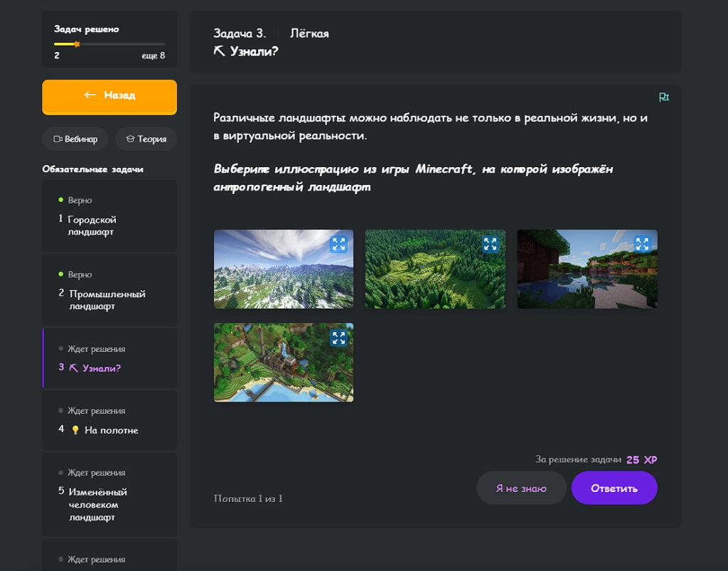
Task: Submit answer with Ответить button
Action: coord(614,488)
